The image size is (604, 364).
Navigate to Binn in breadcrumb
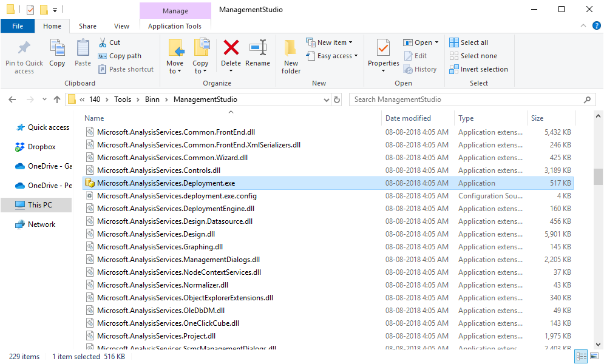pos(152,99)
